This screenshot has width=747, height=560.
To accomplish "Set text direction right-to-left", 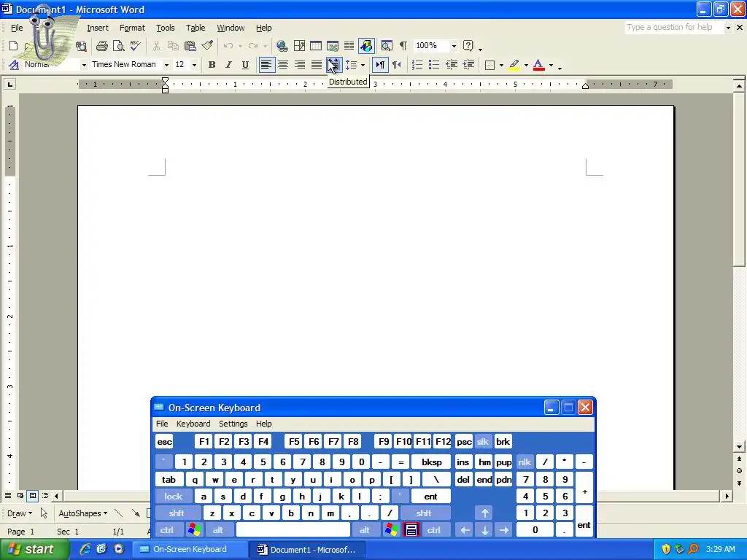I will 397,65.
